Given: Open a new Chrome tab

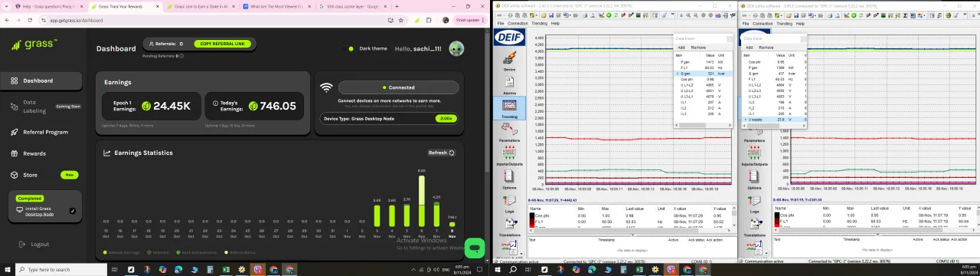Looking at the screenshot, I should pyautogui.click(x=397, y=6).
